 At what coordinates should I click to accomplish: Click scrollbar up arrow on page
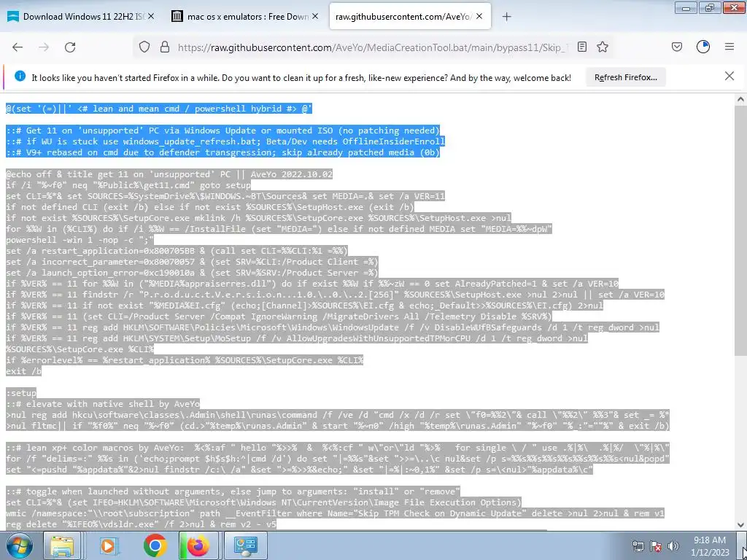(740, 100)
